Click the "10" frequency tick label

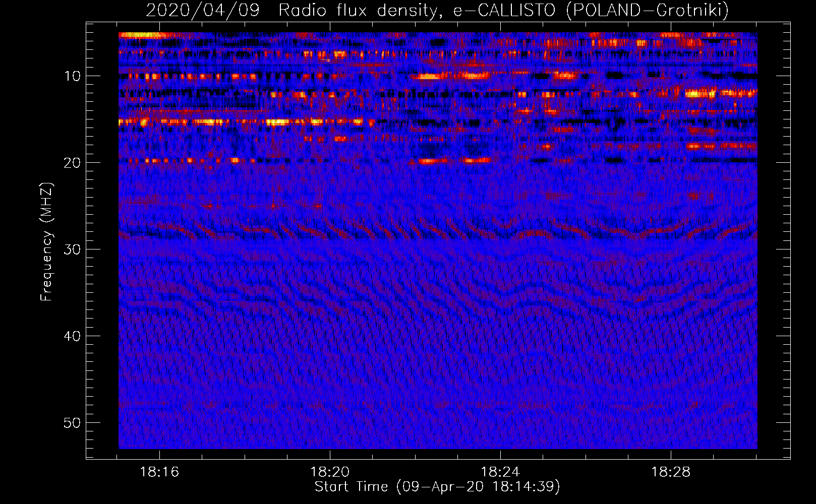(x=73, y=76)
